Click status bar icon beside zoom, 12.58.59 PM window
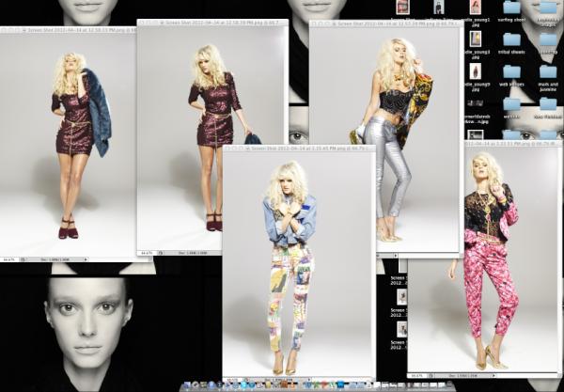The width and height of the screenshot is (564, 392). tap(160, 253)
